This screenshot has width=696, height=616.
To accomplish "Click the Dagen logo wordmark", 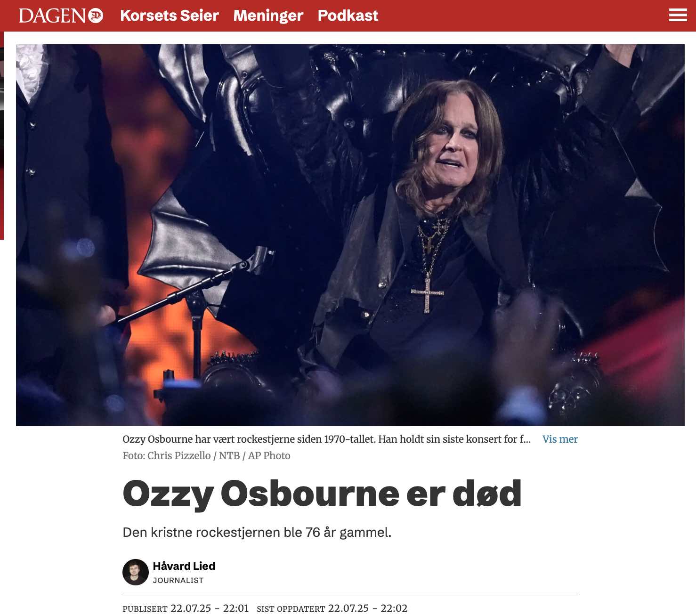I will click(x=52, y=16).
